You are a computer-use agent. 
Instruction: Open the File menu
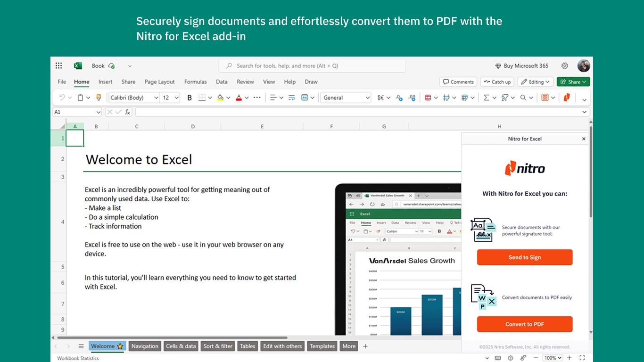click(62, 82)
